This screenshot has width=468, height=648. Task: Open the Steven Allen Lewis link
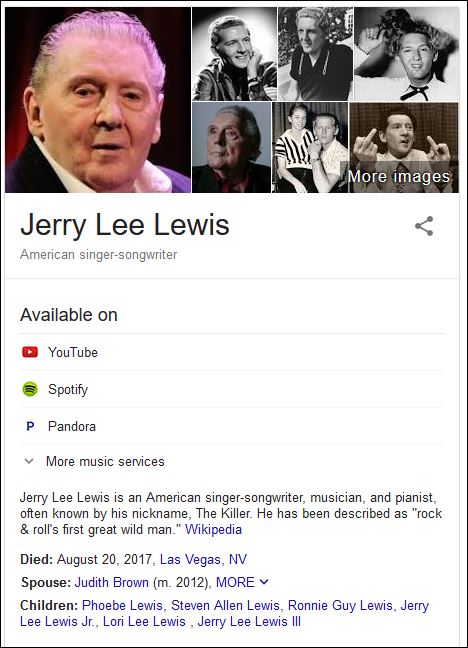225,605
